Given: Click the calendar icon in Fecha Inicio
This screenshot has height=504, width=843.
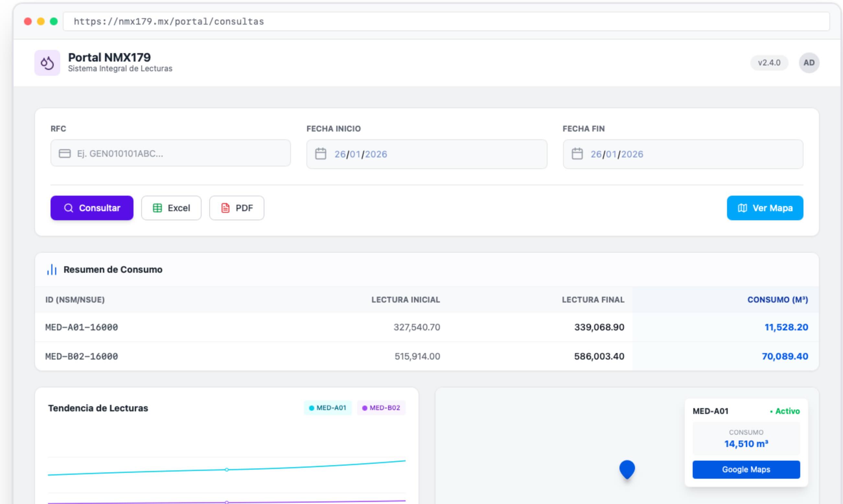Looking at the screenshot, I should (320, 154).
